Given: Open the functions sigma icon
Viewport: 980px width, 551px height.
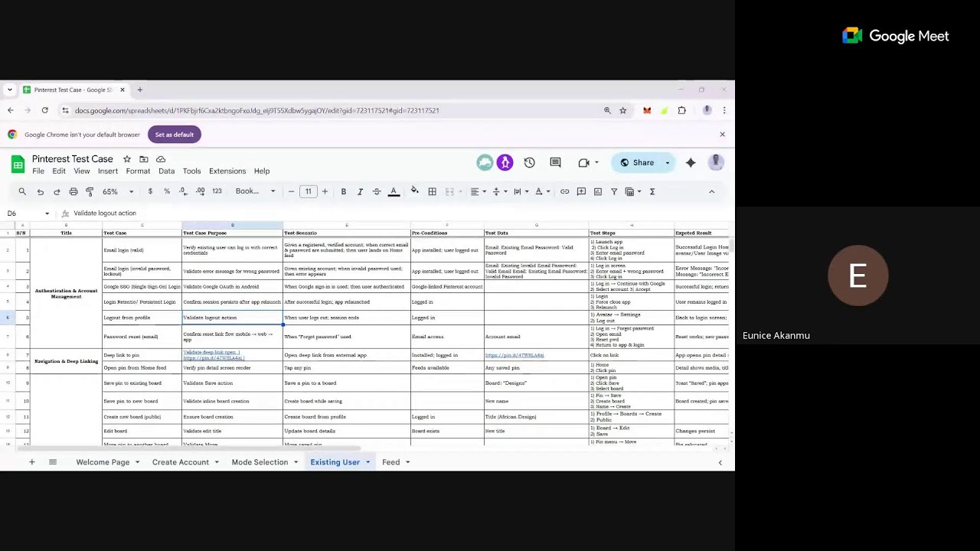Looking at the screenshot, I should (652, 191).
